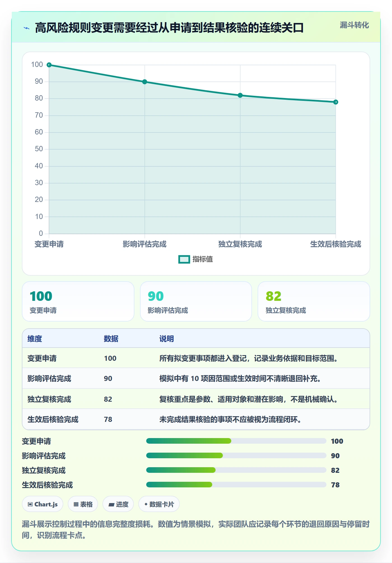
Task: Select the 90 影响评估完成 data card
Action: point(196,301)
